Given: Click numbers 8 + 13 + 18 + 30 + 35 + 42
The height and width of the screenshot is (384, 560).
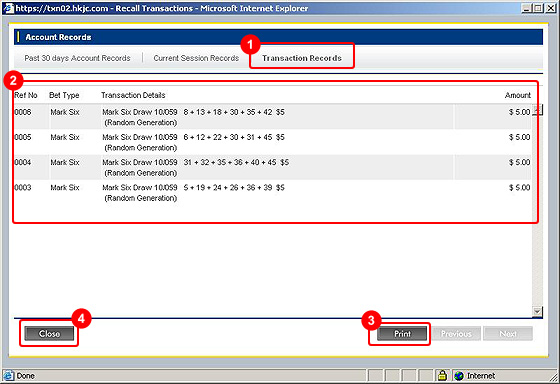Looking at the screenshot, I should point(228,112).
